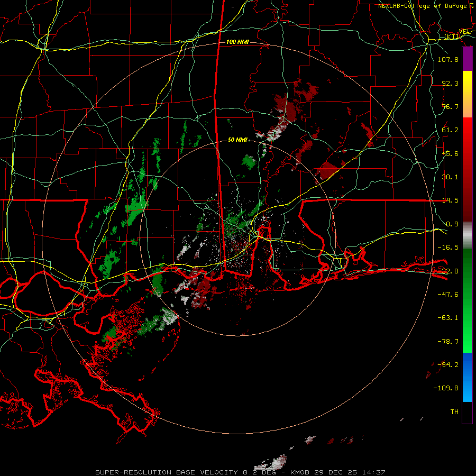Click the 14.5 value on the velocity scale
The image size is (476, 476).
[x=450, y=200]
